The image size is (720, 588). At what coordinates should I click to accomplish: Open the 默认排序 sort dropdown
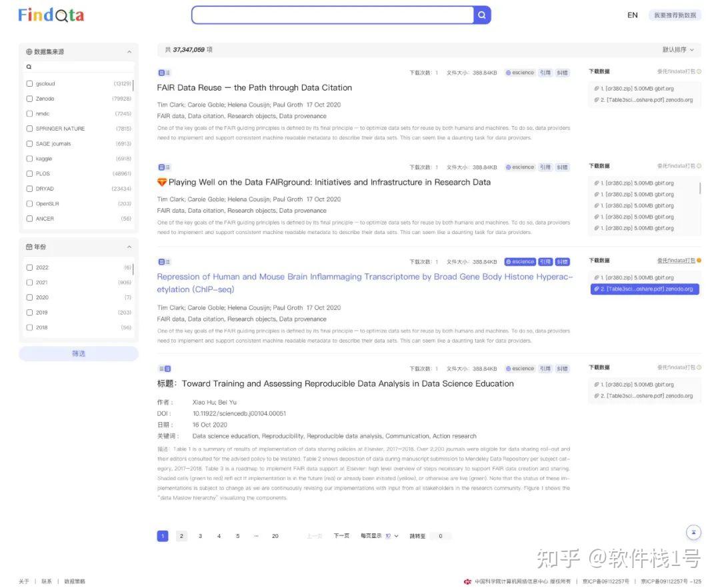[681, 49]
